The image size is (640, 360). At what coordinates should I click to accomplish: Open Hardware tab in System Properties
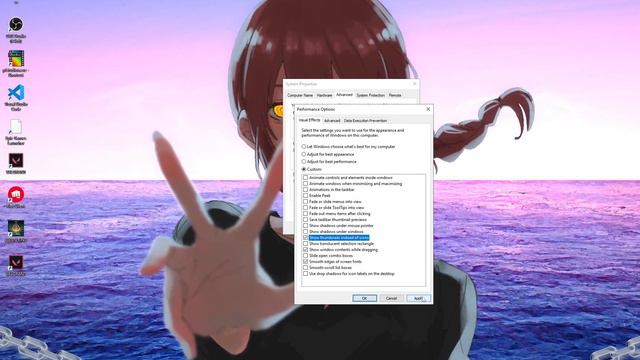click(324, 95)
